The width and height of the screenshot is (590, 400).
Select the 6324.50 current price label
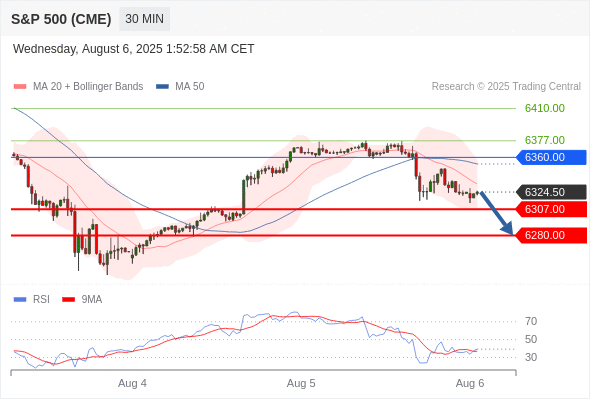coord(551,192)
